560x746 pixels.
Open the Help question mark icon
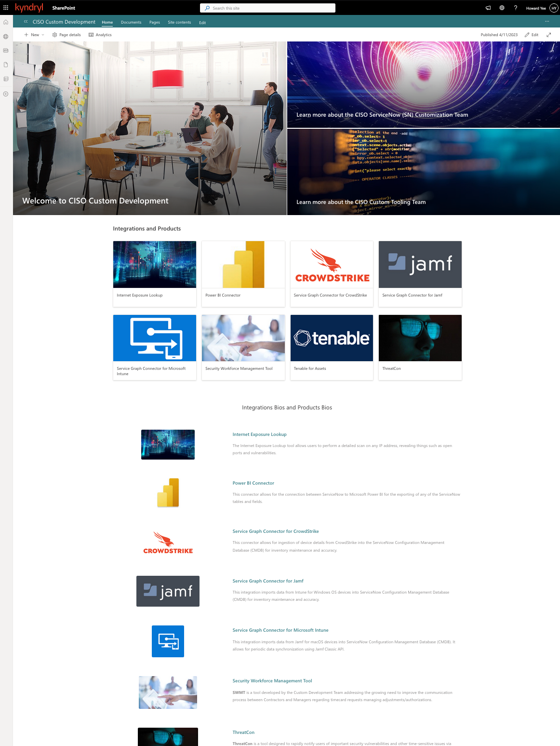[515, 8]
